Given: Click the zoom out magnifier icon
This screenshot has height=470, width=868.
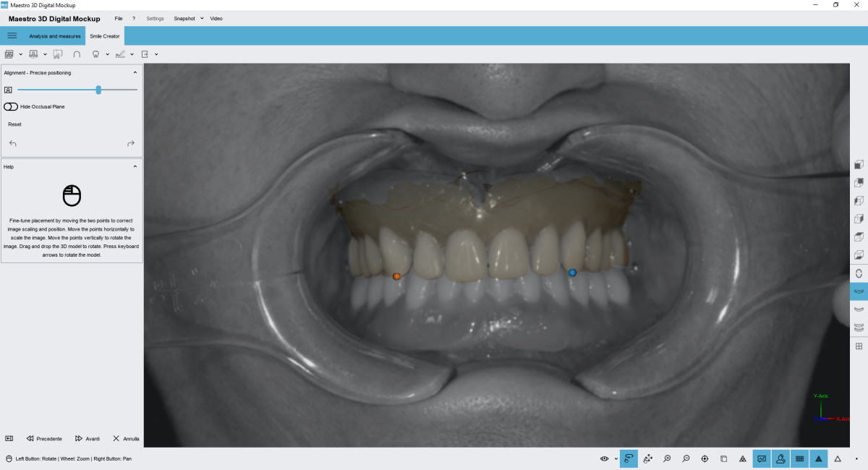Looking at the screenshot, I should pyautogui.click(x=686, y=458).
